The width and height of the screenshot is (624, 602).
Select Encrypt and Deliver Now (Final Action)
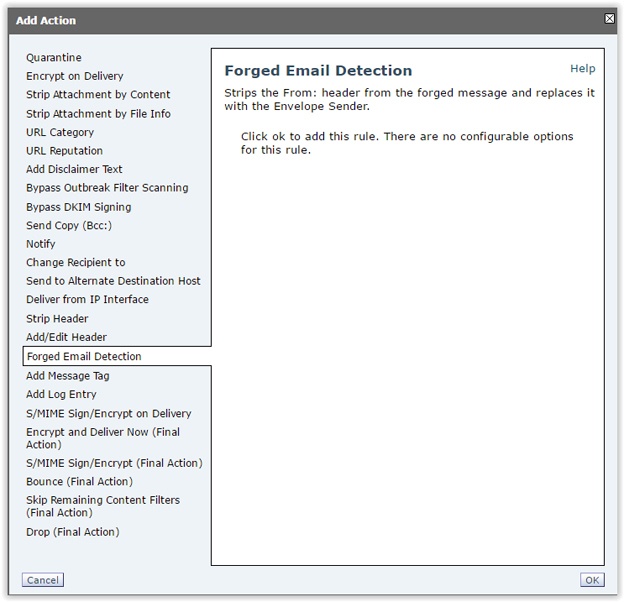tap(103, 438)
